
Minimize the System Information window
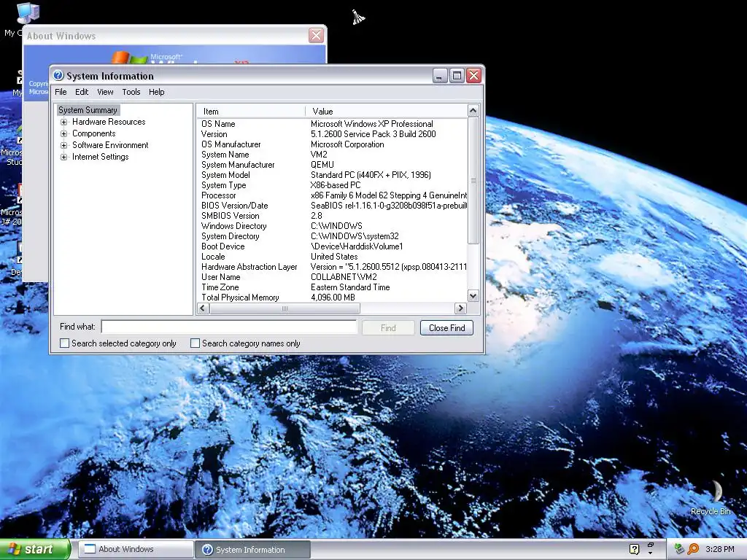(x=440, y=75)
